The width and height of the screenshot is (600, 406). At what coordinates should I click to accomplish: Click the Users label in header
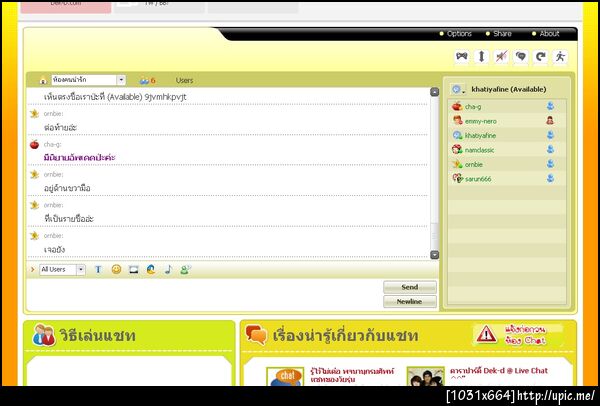tap(184, 80)
